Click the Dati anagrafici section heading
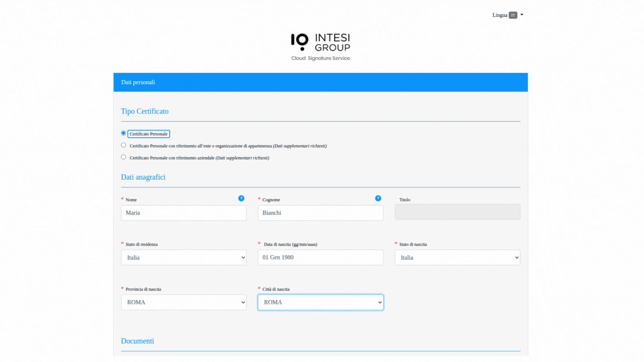The width and height of the screenshot is (644, 362). (x=143, y=177)
